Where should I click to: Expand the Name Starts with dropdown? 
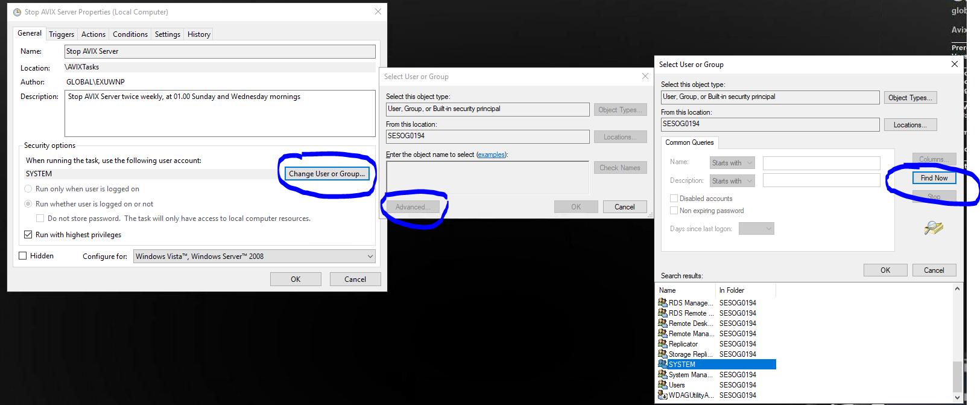[x=733, y=163]
